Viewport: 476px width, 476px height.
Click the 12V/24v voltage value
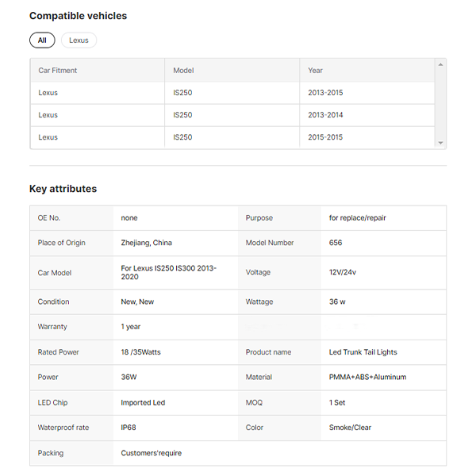point(343,272)
